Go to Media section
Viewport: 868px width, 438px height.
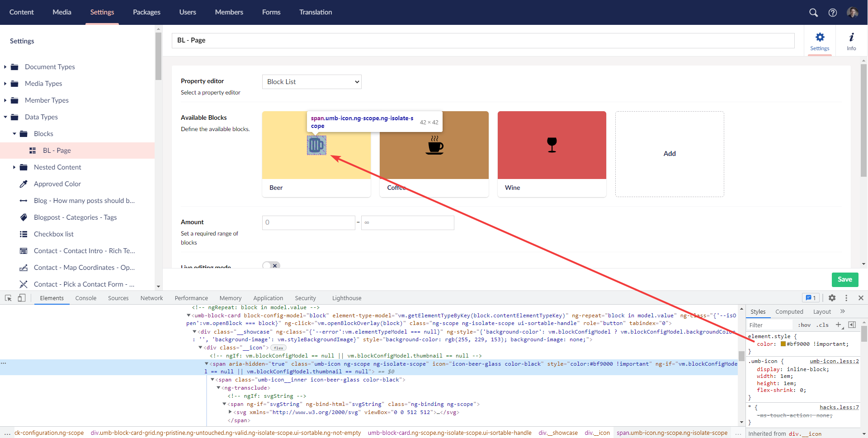pos(62,12)
